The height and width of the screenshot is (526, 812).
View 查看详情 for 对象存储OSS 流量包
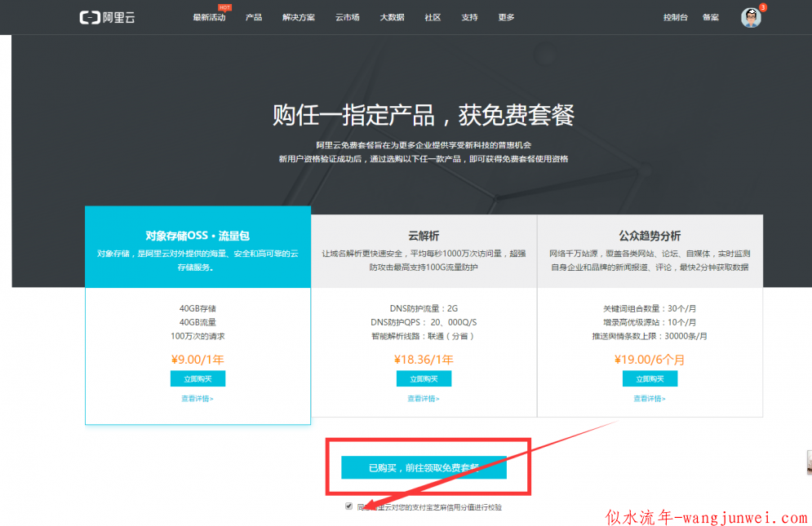pyautogui.click(x=197, y=399)
